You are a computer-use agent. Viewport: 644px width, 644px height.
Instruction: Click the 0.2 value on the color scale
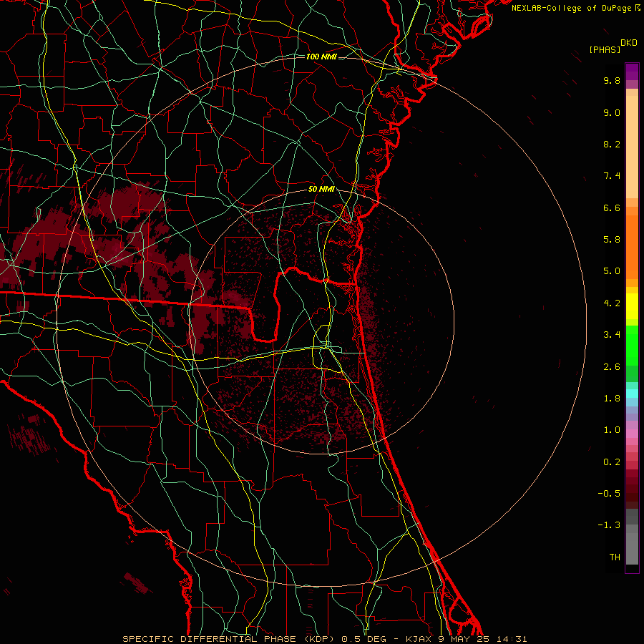click(612, 462)
